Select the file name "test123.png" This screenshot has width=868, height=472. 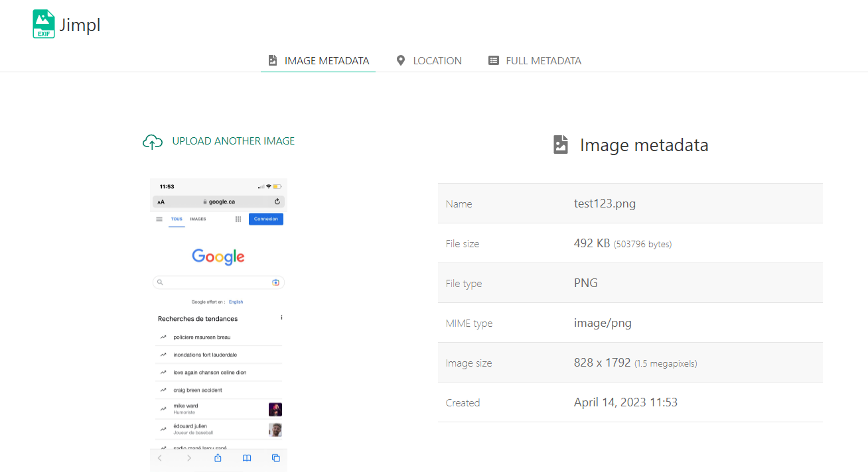605,204
